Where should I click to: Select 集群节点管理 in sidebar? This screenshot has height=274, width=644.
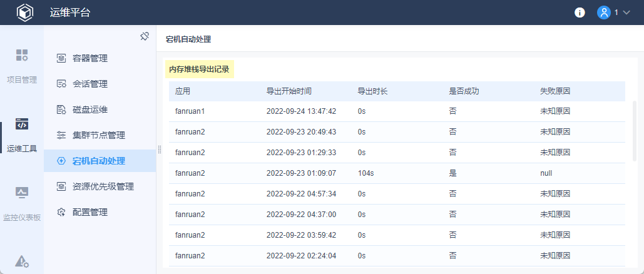pos(100,135)
